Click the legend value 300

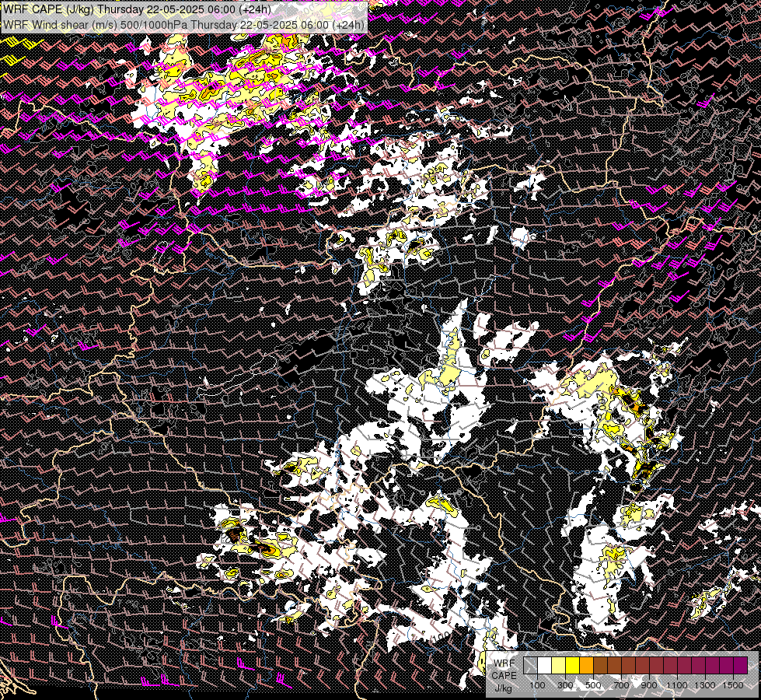tap(565, 685)
